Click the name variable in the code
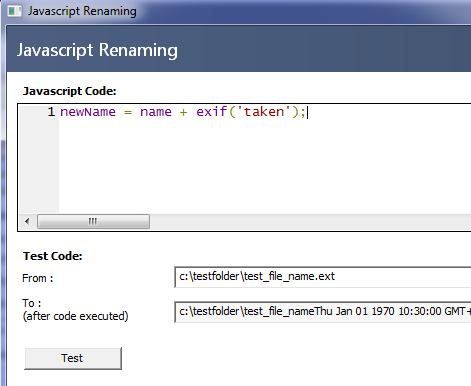 click(156, 112)
